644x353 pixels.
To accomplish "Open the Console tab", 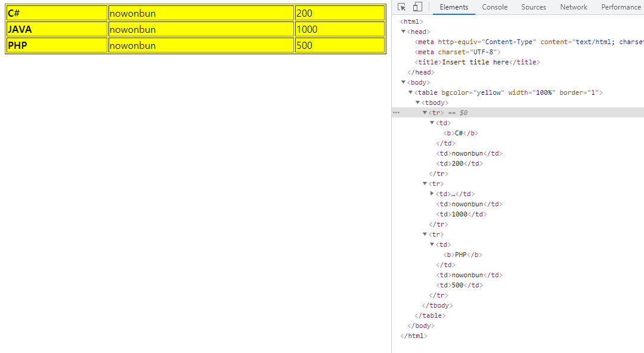I will pyautogui.click(x=494, y=7).
